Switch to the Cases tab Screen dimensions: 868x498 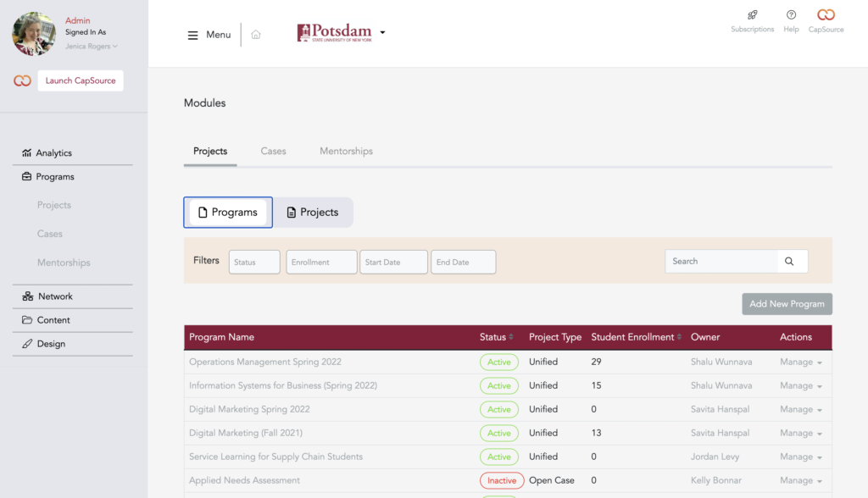[x=273, y=151]
